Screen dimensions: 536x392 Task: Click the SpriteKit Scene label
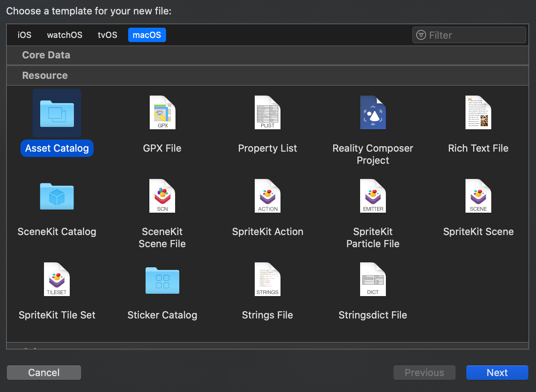click(x=478, y=232)
